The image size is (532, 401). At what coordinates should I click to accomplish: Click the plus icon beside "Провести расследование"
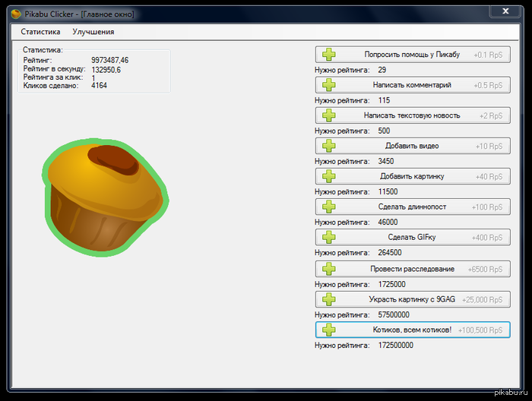328,269
